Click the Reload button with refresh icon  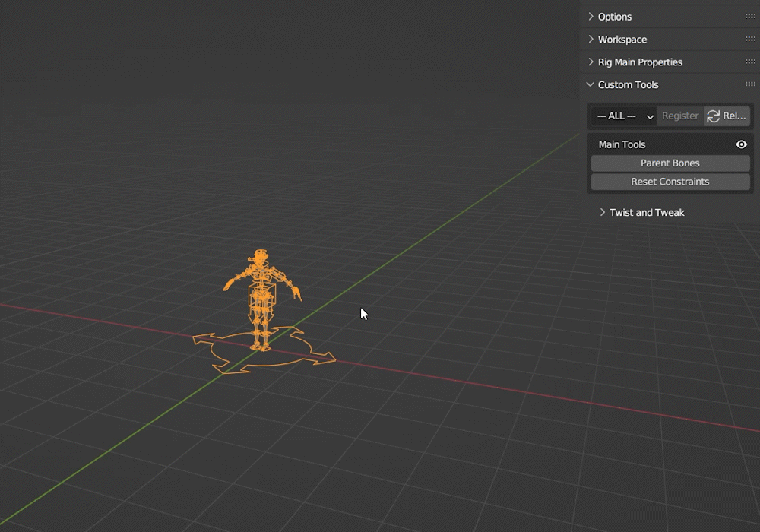[727, 116]
